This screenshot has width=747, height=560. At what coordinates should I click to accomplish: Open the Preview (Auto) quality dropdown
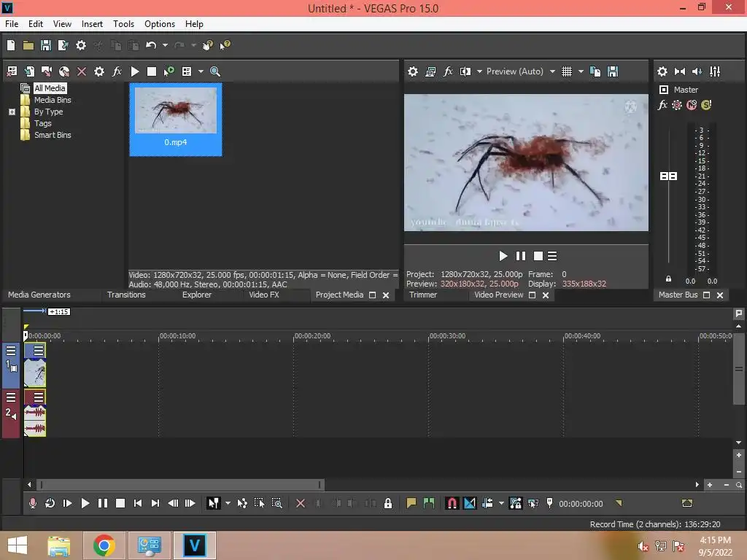tap(552, 71)
